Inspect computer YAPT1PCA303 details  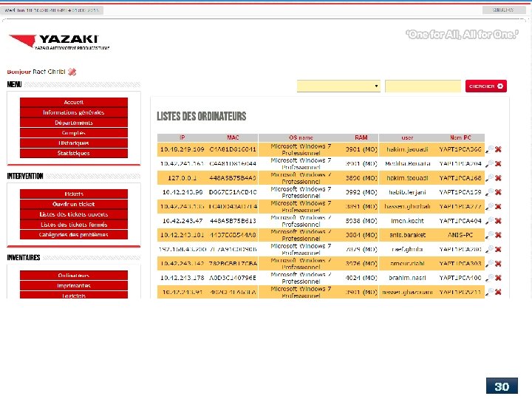[x=490, y=263]
